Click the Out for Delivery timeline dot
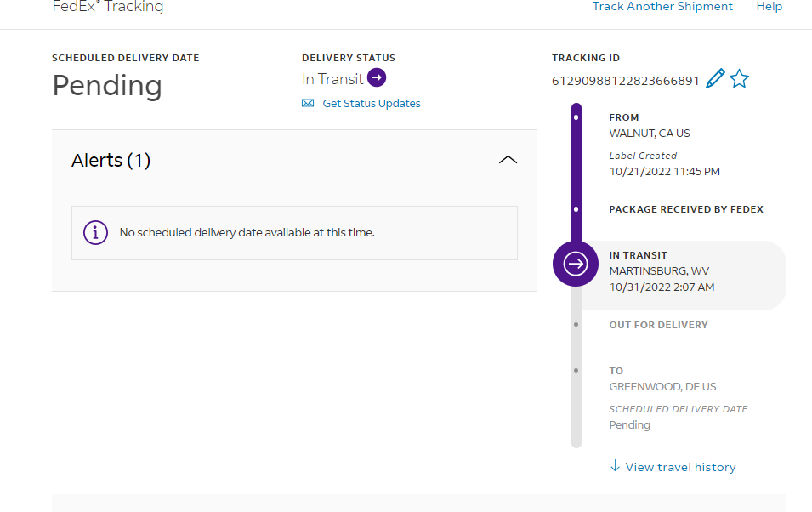 click(576, 325)
